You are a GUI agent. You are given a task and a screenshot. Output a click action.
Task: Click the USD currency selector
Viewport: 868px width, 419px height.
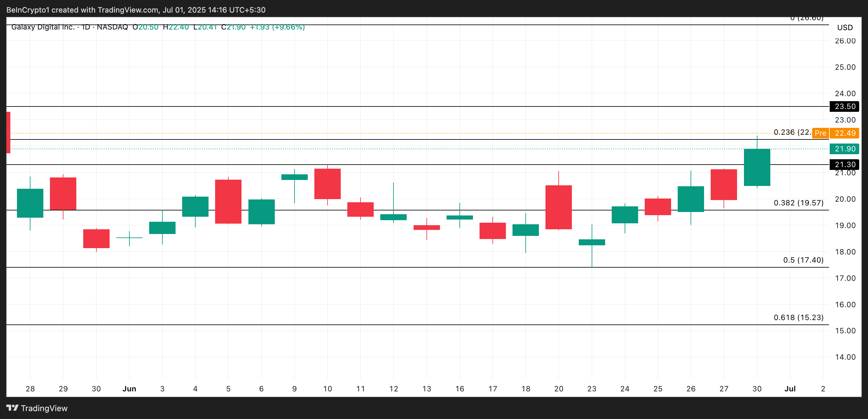click(x=845, y=27)
